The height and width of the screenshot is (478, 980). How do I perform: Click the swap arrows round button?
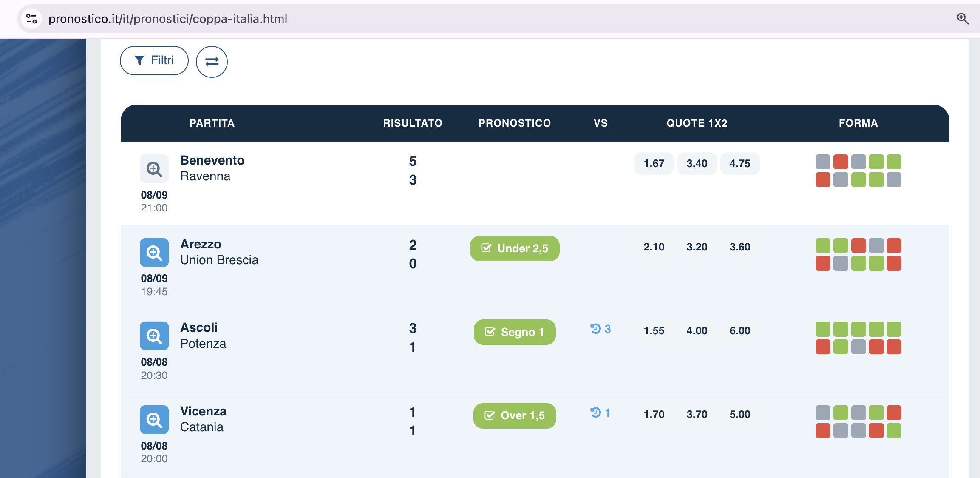[212, 62]
